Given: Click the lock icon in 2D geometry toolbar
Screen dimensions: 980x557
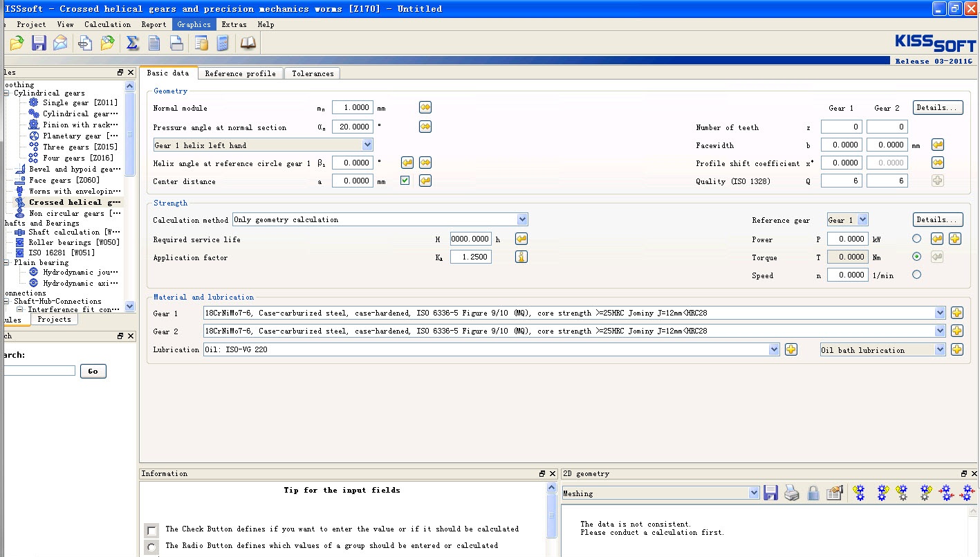Looking at the screenshot, I should (813, 493).
